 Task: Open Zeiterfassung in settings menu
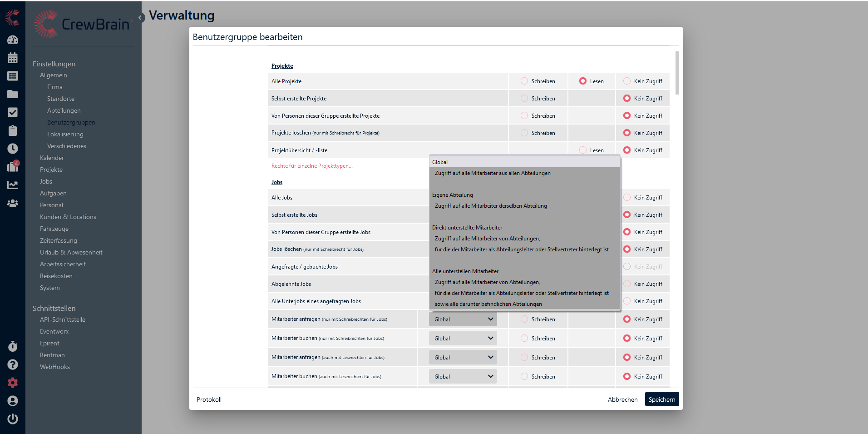click(x=58, y=240)
